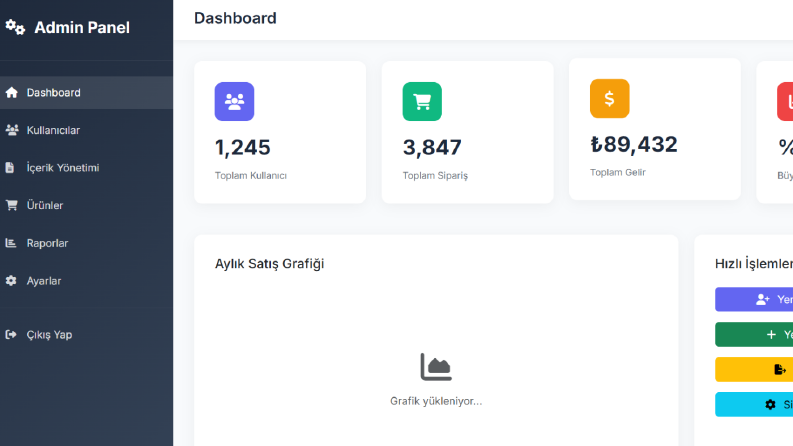
Task: Open the Dashboard menu item
Action: click(86, 93)
